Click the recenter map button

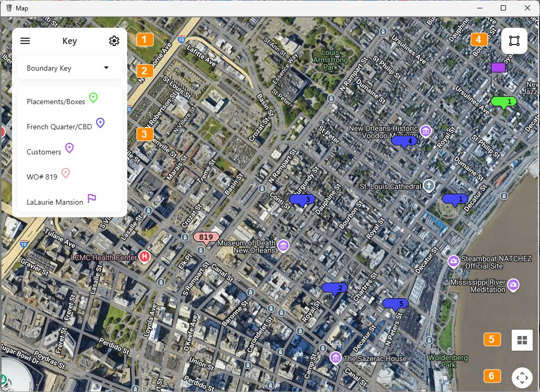[x=522, y=377]
